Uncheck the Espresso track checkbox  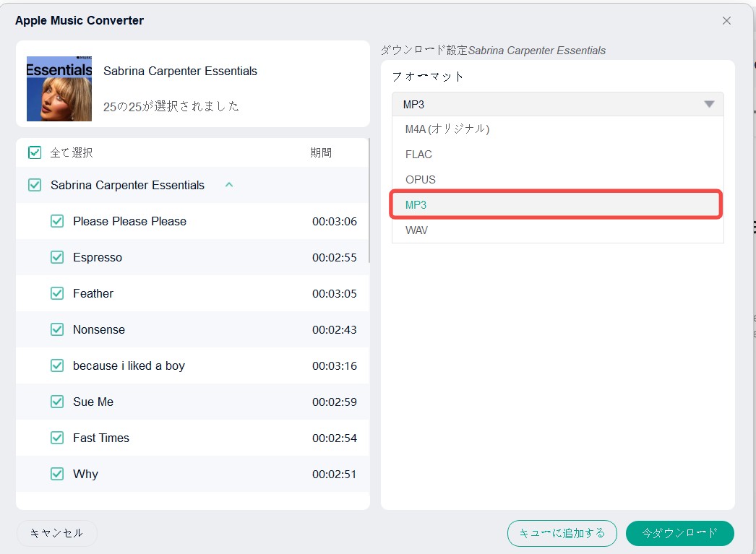tap(57, 257)
